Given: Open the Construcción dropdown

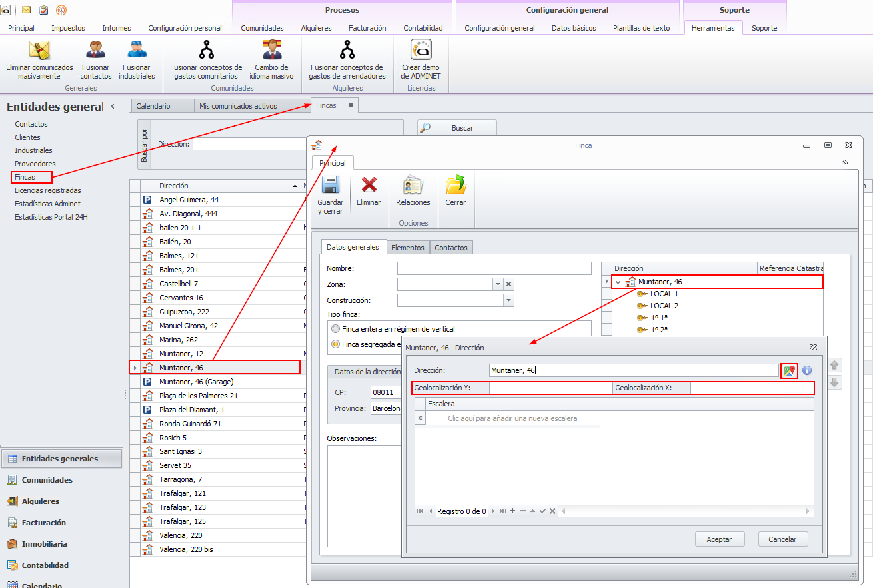Looking at the screenshot, I should pos(508,300).
